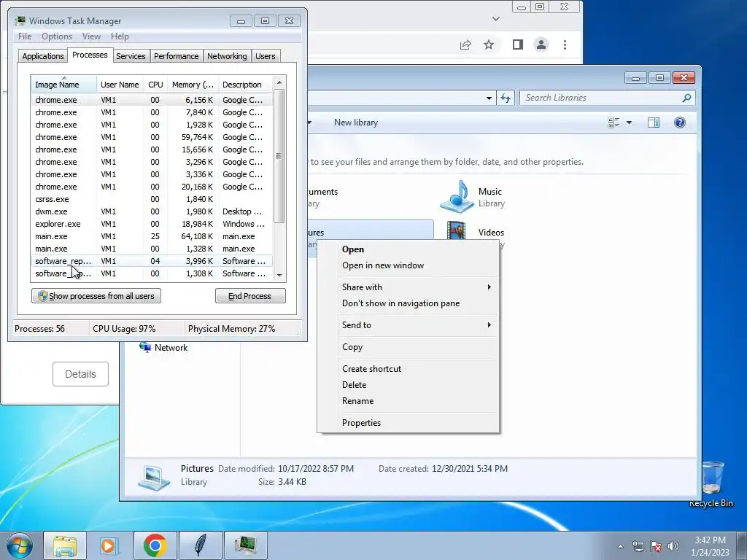Image resolution: width=747 pixels, height=560 pixels.
Task: Click the change view icon in Explorer
Action: pyautogui.click(x=614, y=122)
